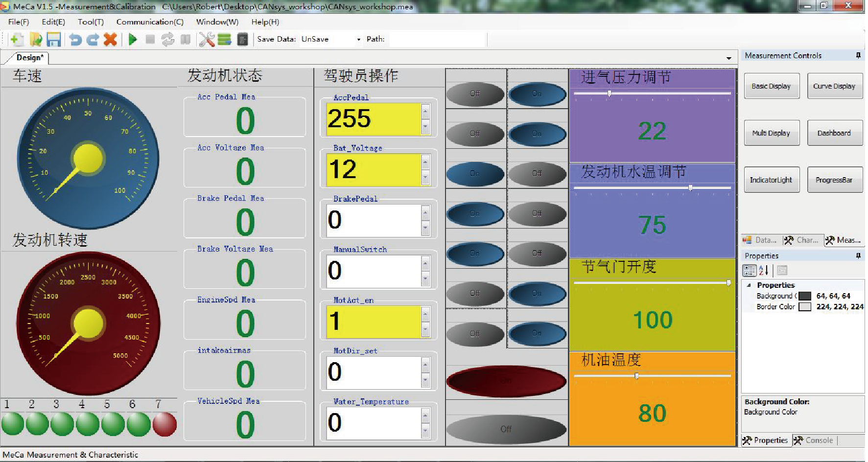Click the red indicator light number 7
Screen dimensions: 868x462
164,424
